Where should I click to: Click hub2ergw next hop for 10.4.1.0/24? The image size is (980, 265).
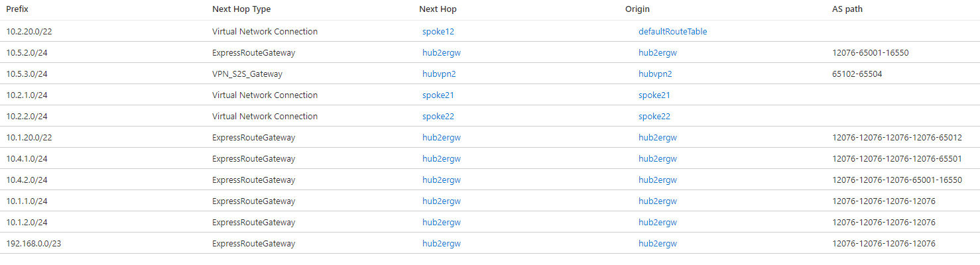point(442,158)
